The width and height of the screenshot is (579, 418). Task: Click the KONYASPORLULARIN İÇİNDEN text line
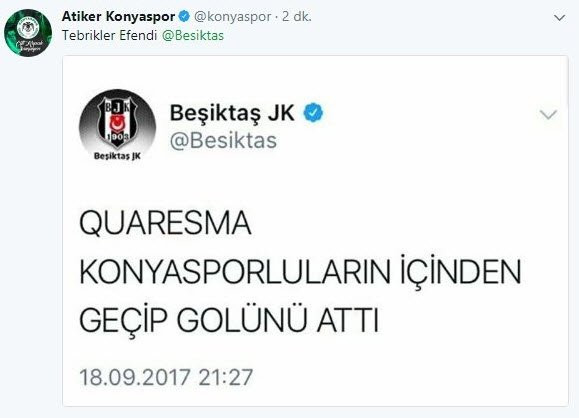pos(300,272)
